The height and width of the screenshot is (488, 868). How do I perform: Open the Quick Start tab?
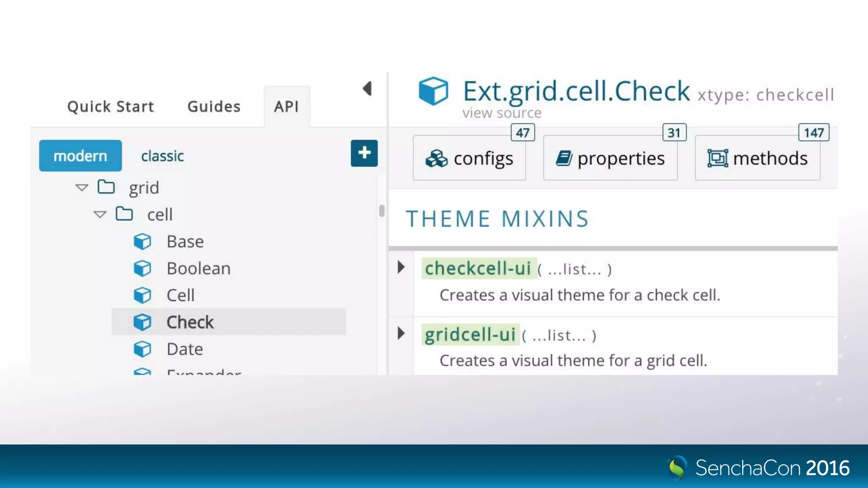(111, 106)
